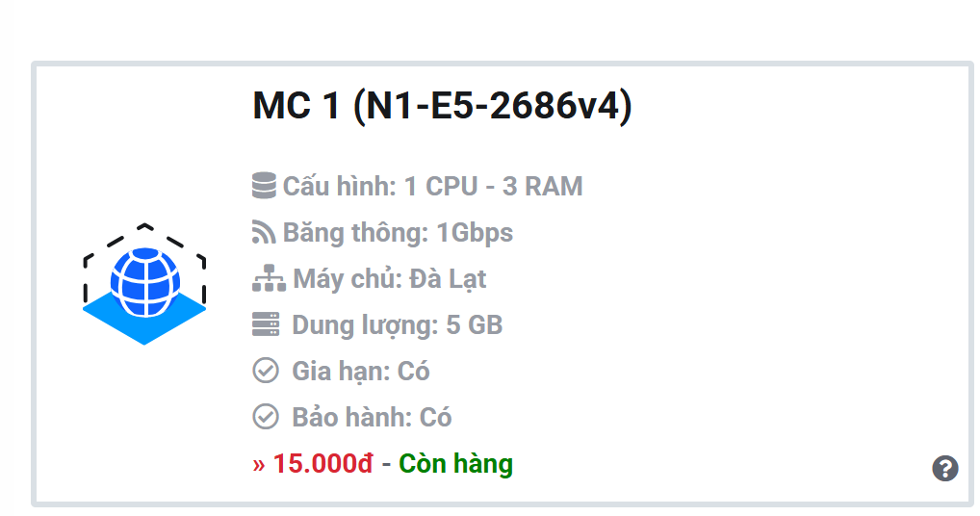Click the network tree icon beside Máy chủ
The image size is (980, 516).
(x=269, y=278)
